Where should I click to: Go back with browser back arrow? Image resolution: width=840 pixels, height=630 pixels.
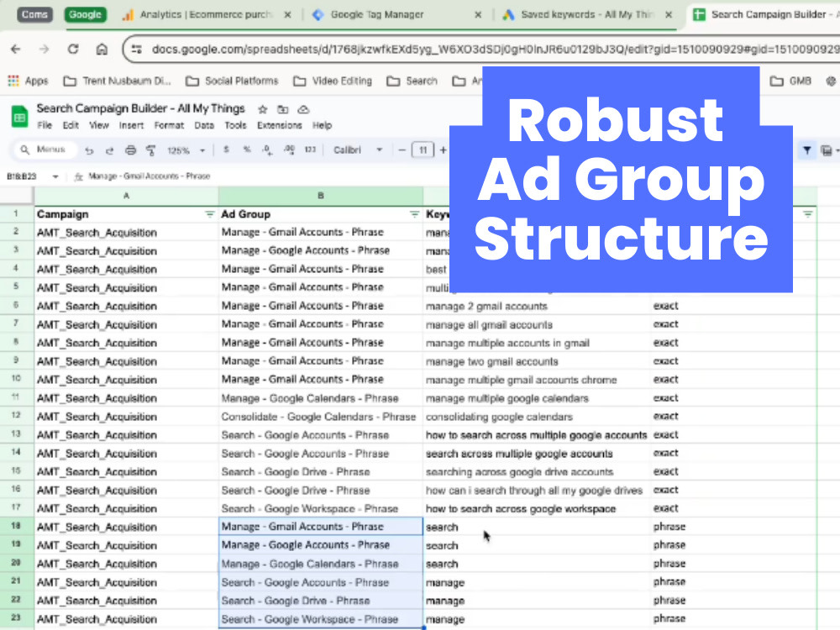(15, 50)
